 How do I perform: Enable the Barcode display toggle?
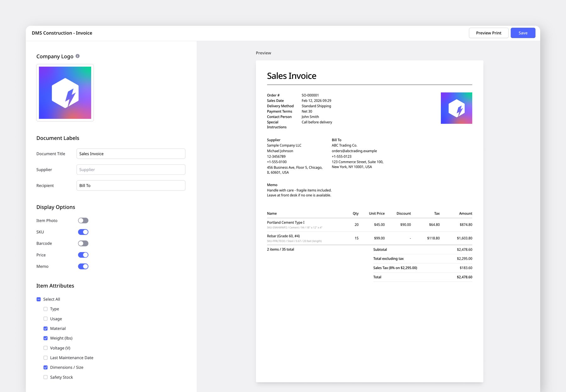tap(83, 244)
